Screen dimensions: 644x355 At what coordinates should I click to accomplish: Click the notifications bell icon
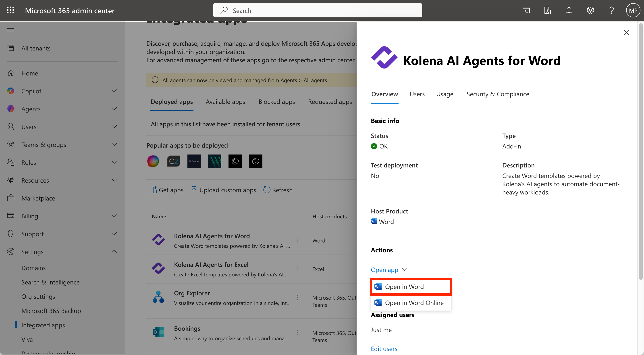point(569,10)
